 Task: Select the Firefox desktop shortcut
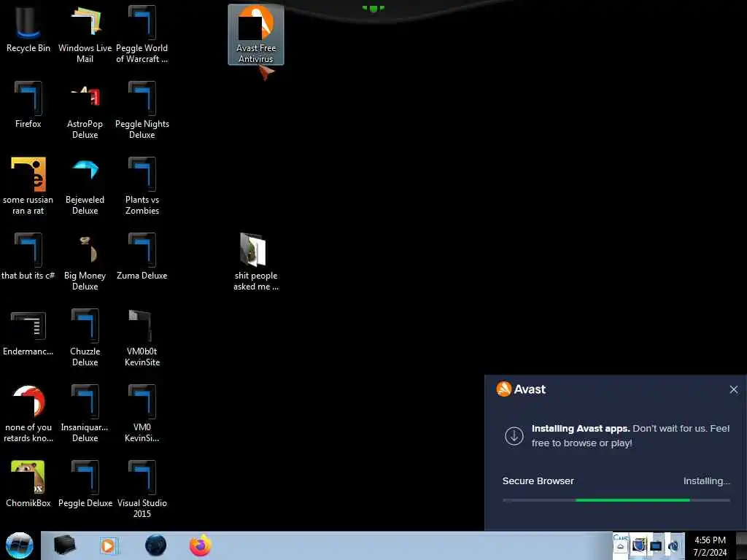28,105
